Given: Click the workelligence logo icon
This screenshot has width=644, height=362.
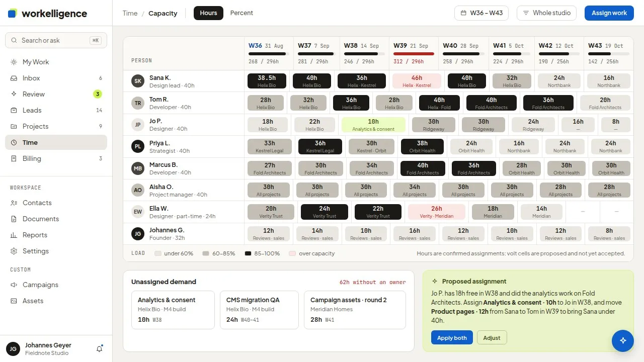Looking at the screenshot, I should click(13, 14).
